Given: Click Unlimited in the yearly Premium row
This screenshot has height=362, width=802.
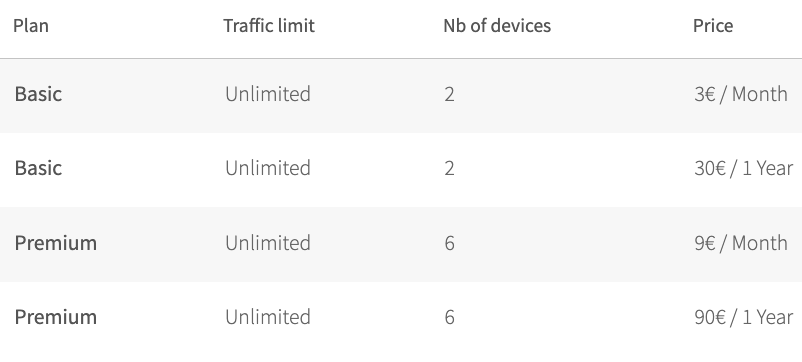Looking at the screenshot, I should pyautogui.click(x=268, y=317).
